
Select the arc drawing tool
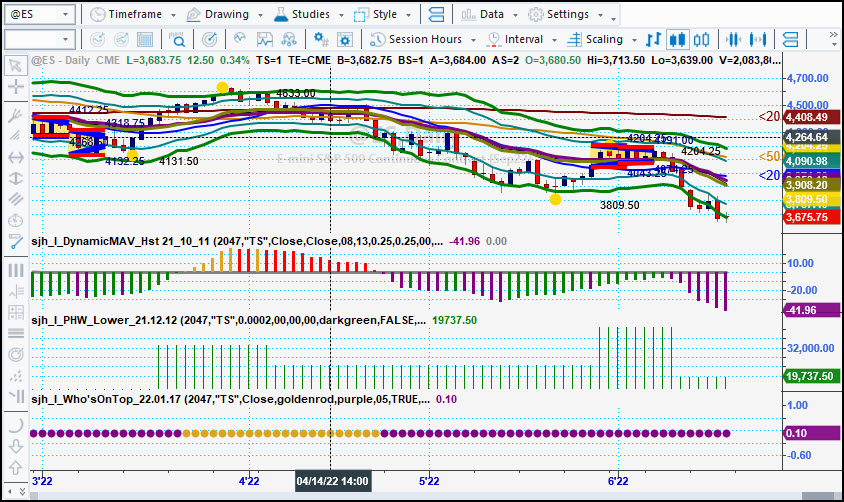tap(16, 425)
